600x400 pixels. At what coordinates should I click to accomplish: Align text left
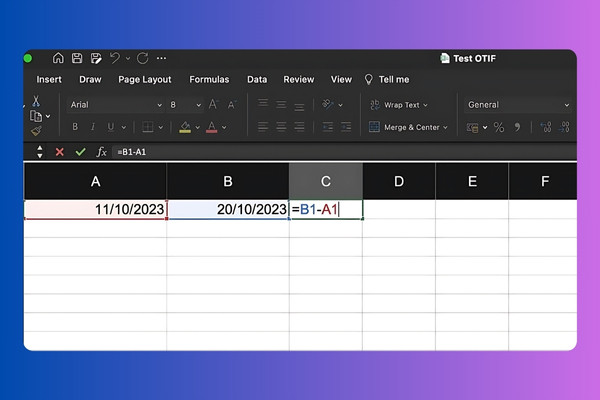click(x=263, y=127)
